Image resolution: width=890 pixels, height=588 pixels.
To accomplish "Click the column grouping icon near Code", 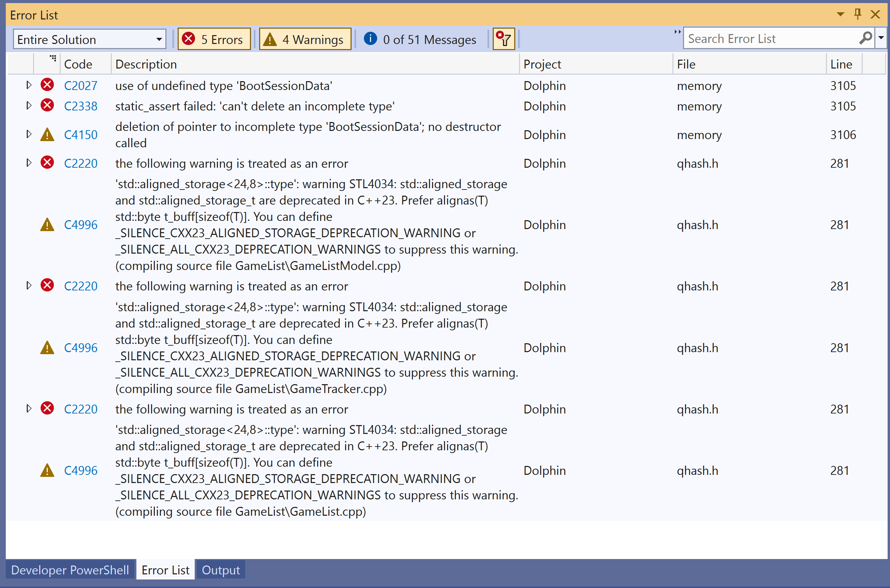I will [53, 59].
